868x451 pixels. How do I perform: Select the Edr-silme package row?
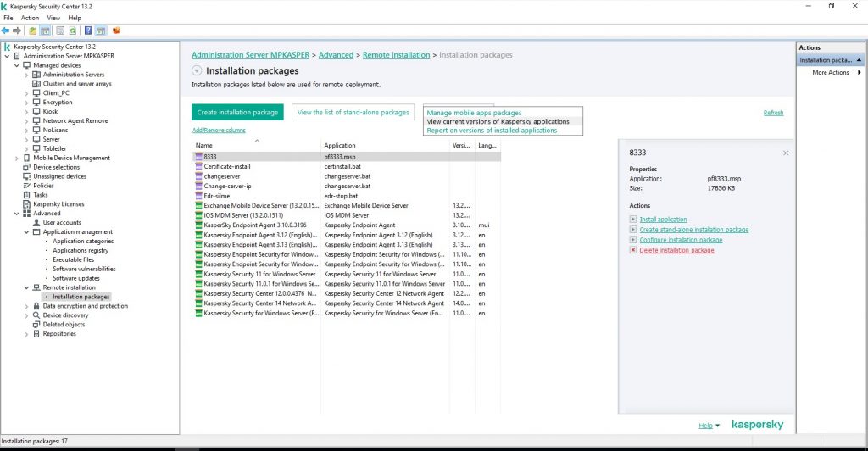point(215,195)
